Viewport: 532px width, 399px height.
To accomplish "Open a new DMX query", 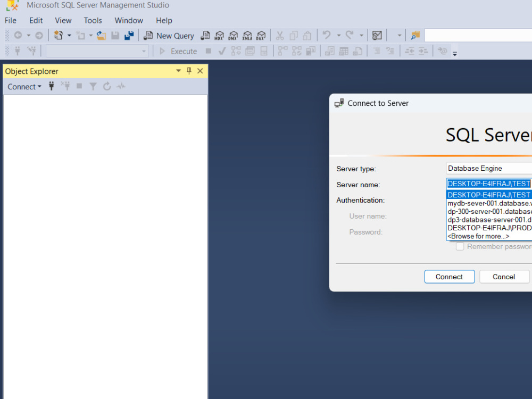I will coord(233,36).
